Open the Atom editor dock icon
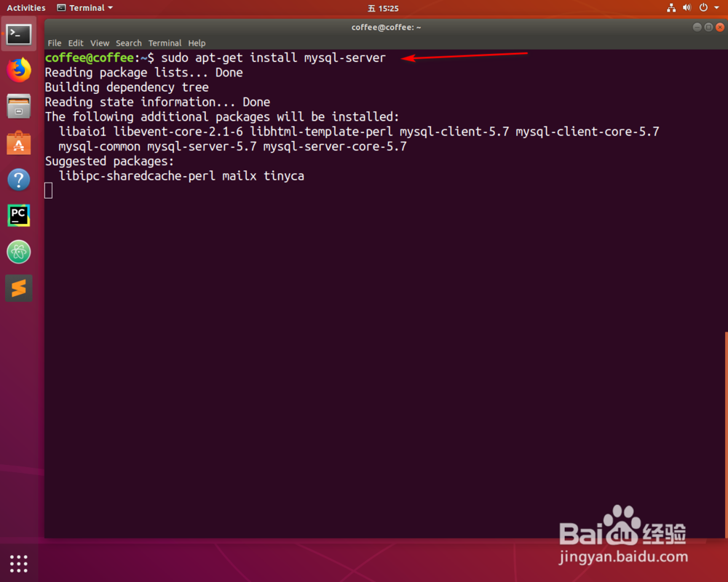728x582 pixels. pos(18,252)
